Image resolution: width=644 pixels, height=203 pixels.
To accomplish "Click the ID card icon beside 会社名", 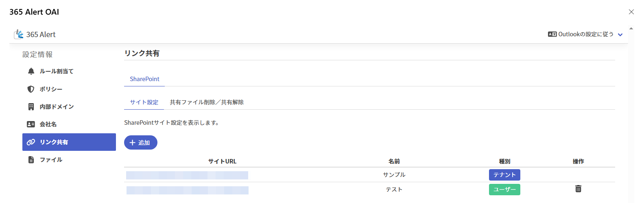I will tap(31, 124).
